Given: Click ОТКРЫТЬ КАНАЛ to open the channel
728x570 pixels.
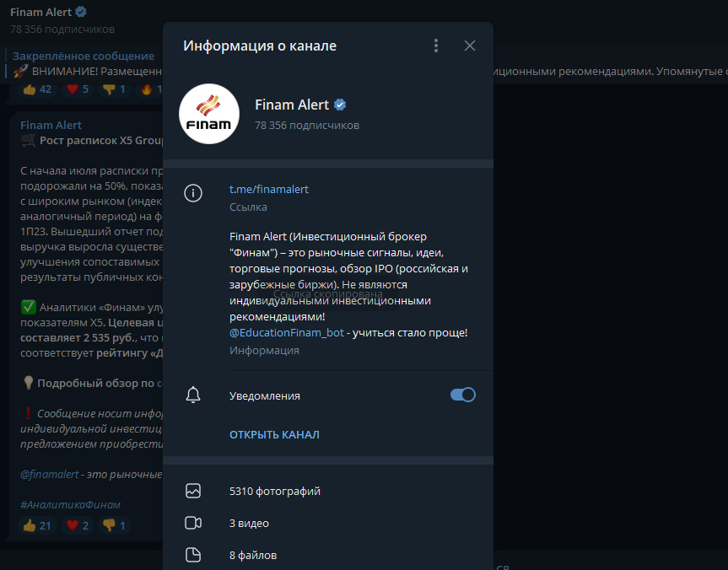Looking at the screenshot, I should click(x=274, y=433).
